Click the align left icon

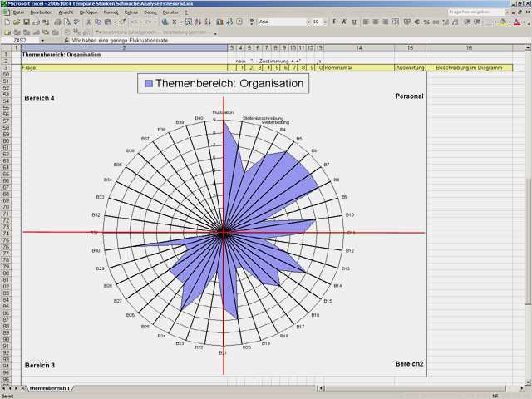[x=366, y=22]
